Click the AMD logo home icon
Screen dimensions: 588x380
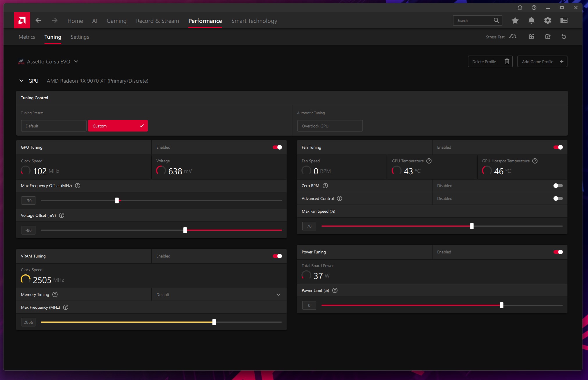[22, 20]
